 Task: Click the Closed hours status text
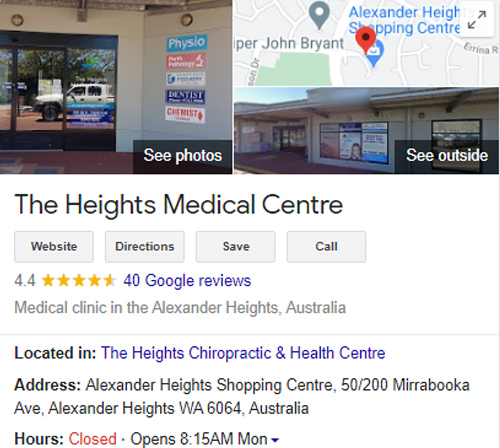(x=92, y=439)
